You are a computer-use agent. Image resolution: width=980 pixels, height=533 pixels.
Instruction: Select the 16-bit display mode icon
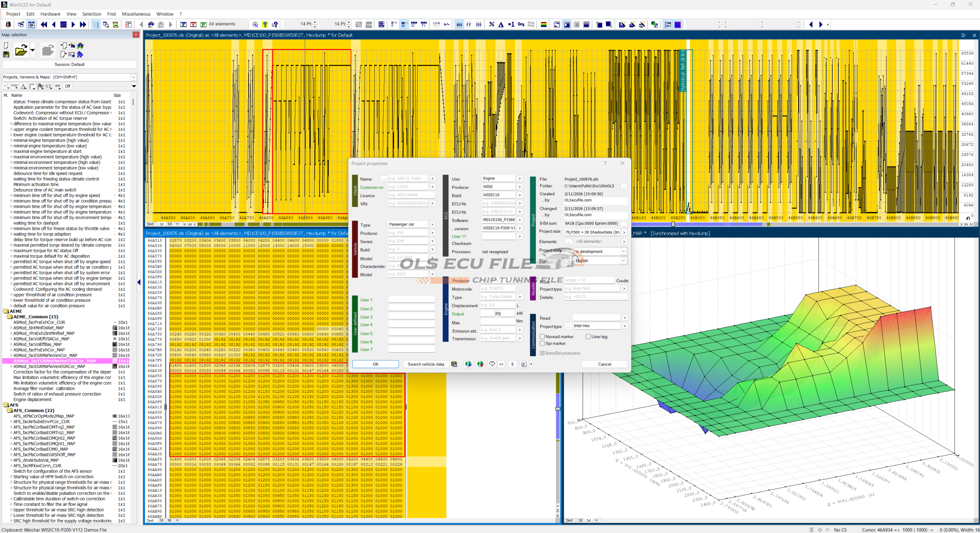coord(403,25)
